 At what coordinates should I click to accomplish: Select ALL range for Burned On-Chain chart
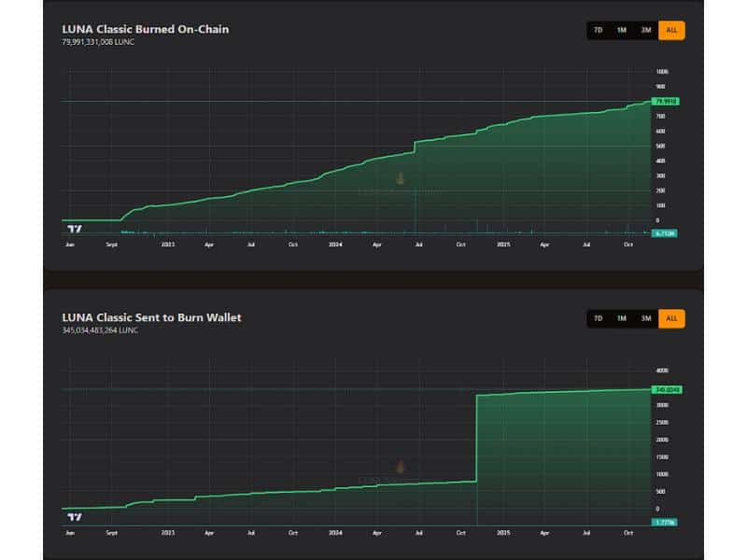pyautogui.click(x=671, y=30)
